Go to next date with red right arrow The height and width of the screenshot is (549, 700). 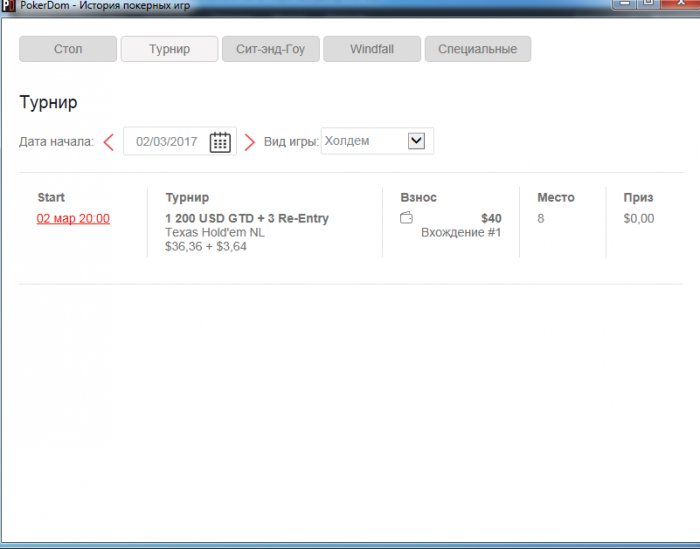click(x=250, y=142)
